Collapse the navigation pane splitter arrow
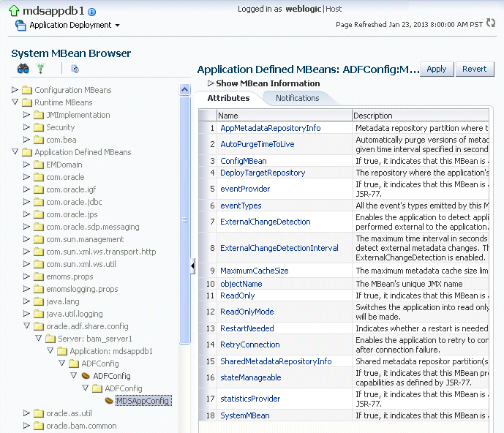This screenshot has width=504, height=433. (x=192, y=266)
